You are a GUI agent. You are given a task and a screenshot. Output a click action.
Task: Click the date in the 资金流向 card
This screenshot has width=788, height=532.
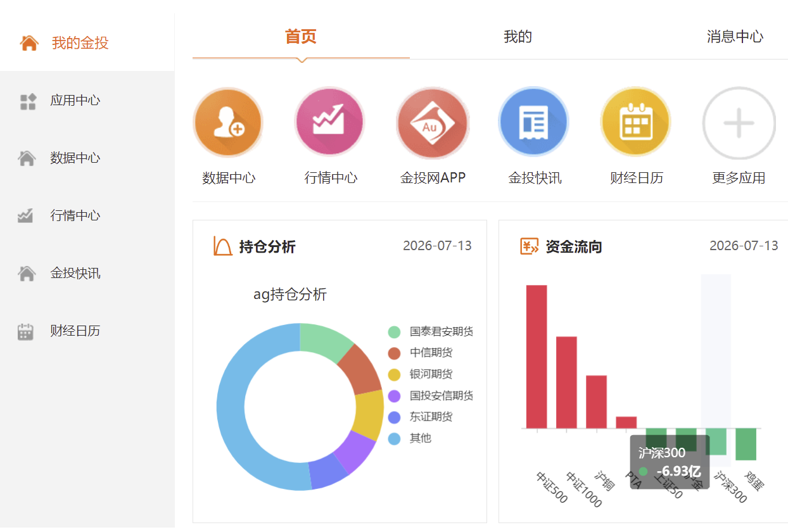click(744, 246)
